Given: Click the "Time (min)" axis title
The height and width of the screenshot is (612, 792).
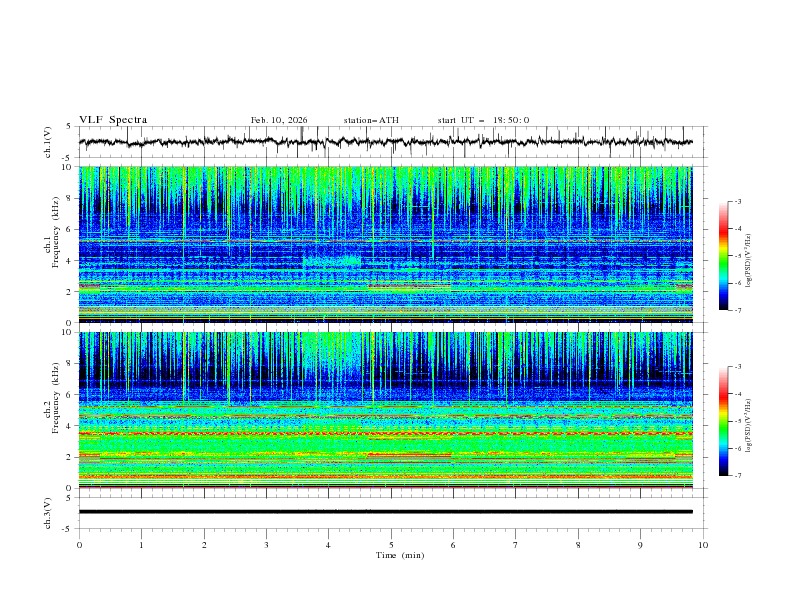Looking at the screenshot, I should (x=400, y=555).
